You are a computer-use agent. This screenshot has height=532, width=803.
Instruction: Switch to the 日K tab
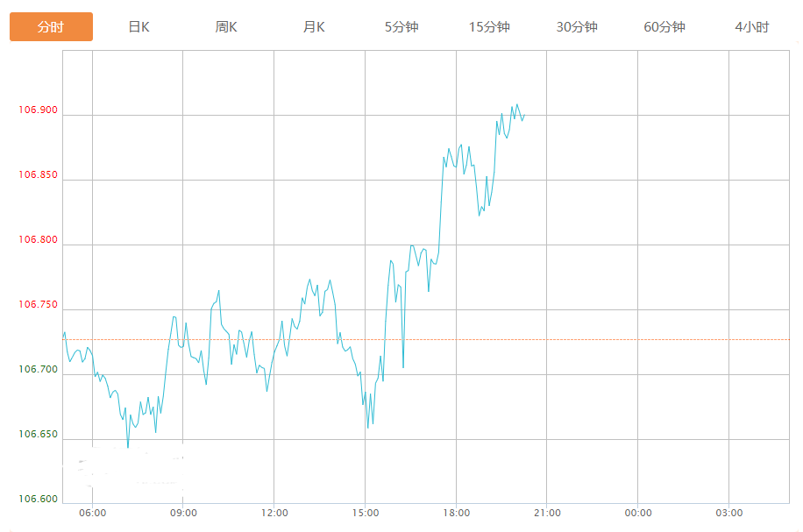139,27
